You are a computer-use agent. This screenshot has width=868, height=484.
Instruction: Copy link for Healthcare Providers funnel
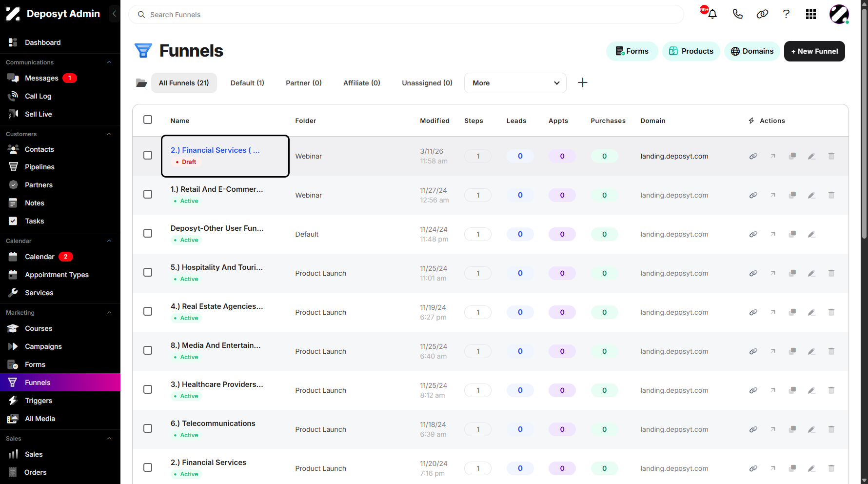[x=753, y=390]
